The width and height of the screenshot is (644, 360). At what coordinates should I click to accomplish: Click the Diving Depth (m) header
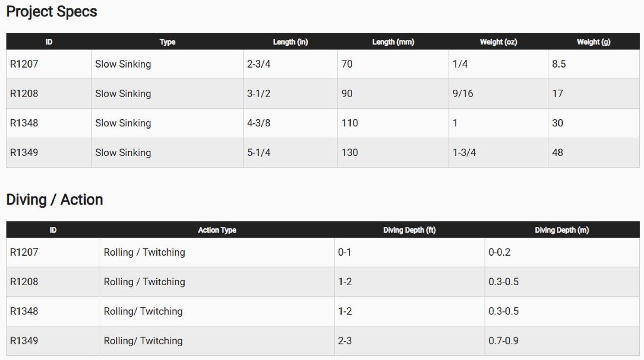coord(562,230)
